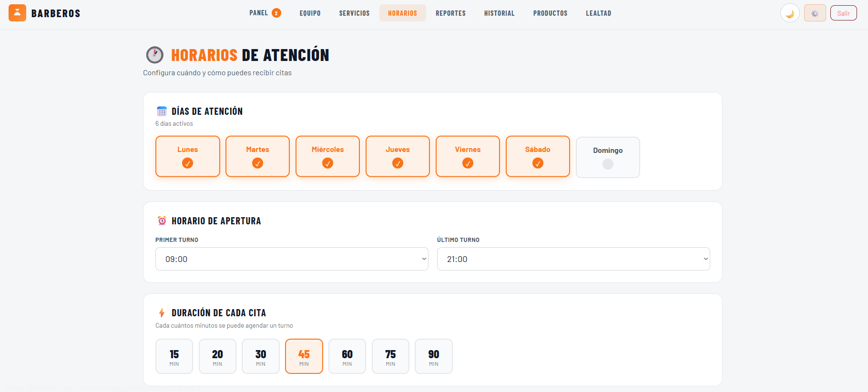Toggle dark mode with the moon icon
This screenshot has height=392, width=868.
pos(790,13)
